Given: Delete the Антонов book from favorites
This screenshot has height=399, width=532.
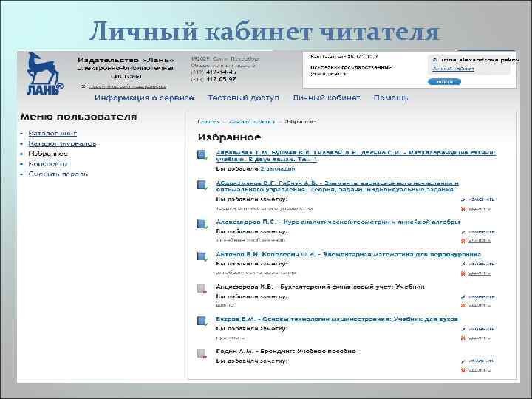Looking at the screenshot, I should click(x=476, y=273).
